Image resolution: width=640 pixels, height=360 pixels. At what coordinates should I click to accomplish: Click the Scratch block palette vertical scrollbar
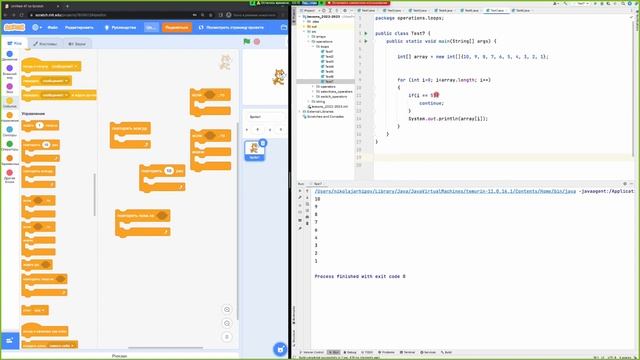click(95, 194)
